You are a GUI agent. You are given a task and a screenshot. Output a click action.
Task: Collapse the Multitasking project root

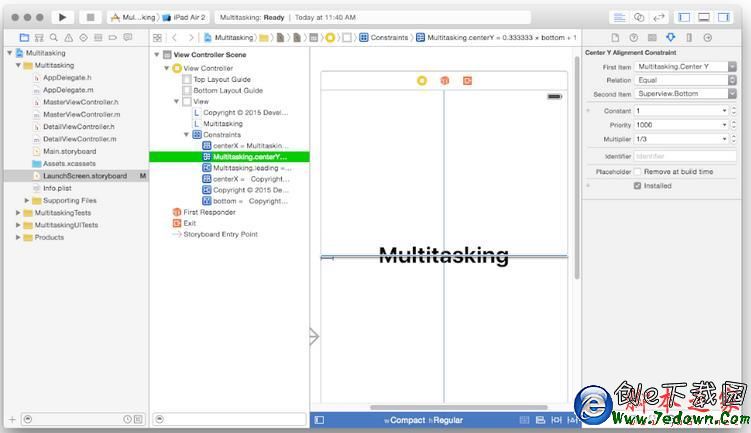[x=10, y=53]
